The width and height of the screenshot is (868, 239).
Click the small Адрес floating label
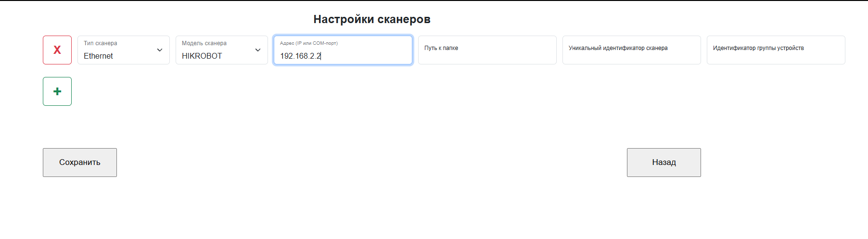(x=308, y=43)
